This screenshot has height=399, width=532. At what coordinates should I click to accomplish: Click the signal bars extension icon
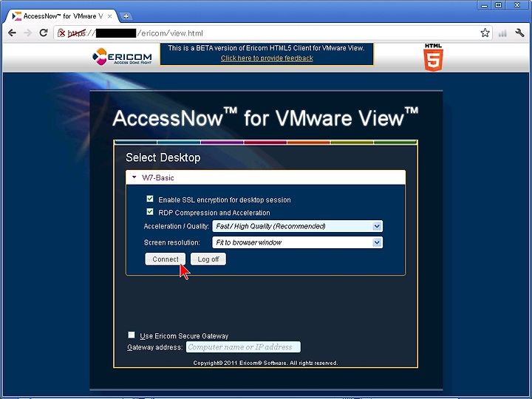coord(502,33)
